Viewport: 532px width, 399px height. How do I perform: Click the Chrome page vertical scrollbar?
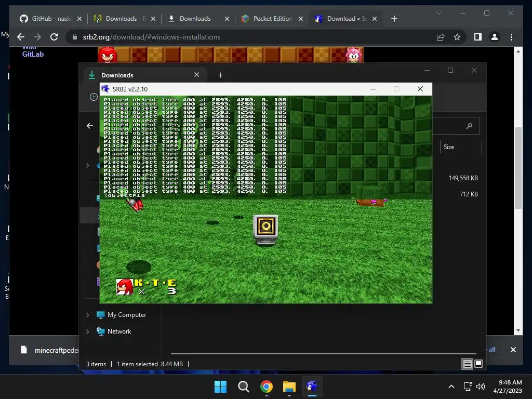(518, 168)
